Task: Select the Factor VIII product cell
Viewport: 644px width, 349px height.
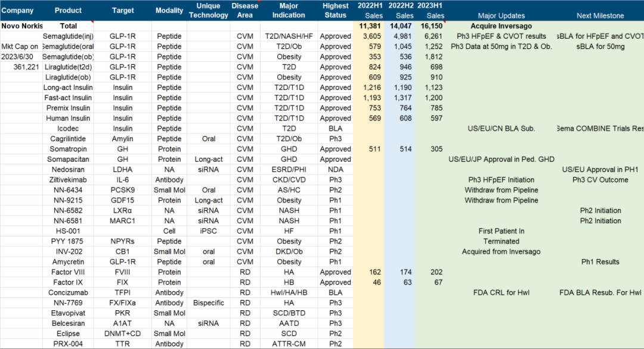Action: [68, 272]
